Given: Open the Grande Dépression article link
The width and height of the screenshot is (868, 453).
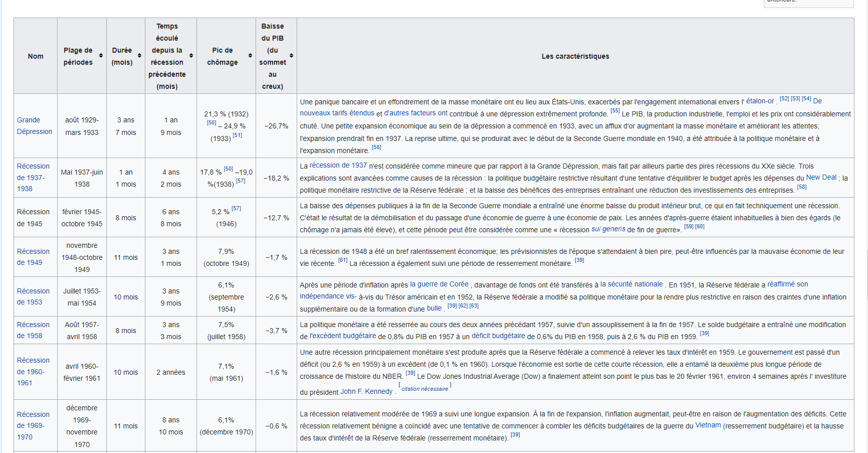Looking at the screenshot, I should 35,126.
